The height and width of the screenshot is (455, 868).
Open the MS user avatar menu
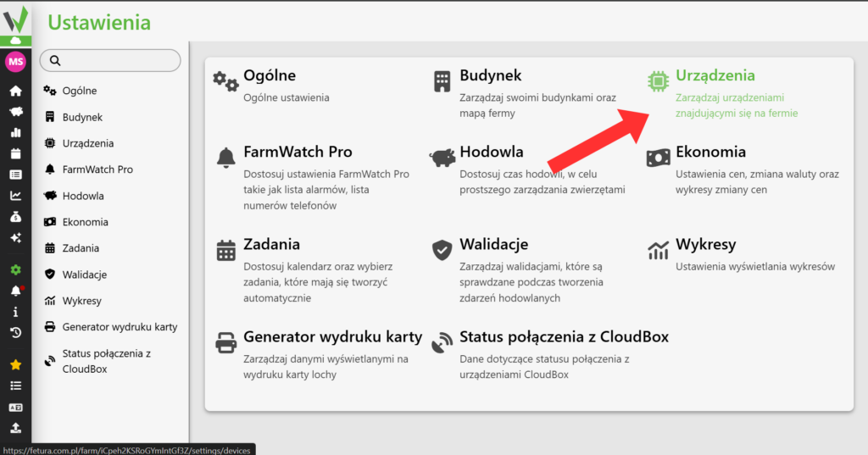[x=15, y=62]
